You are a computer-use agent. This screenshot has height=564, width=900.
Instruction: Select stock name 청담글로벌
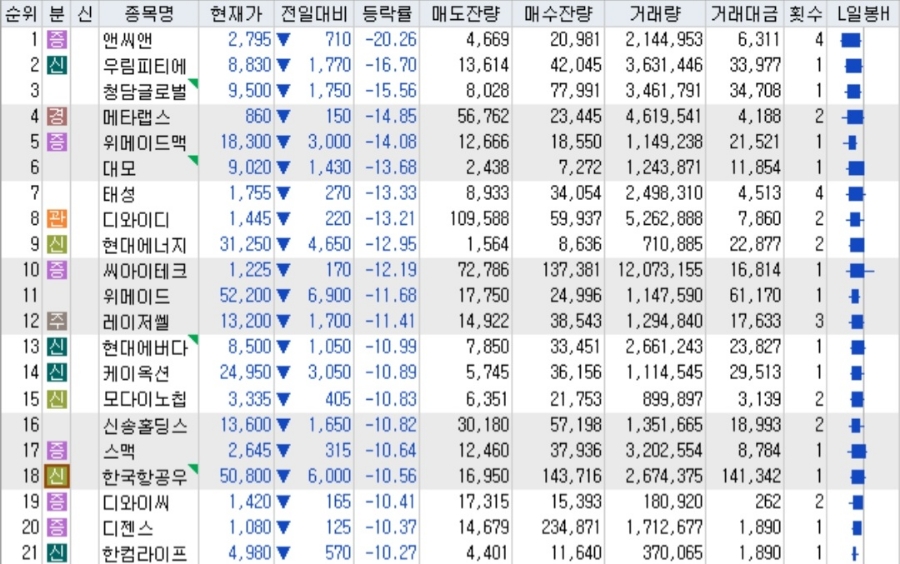coord(144,91)
